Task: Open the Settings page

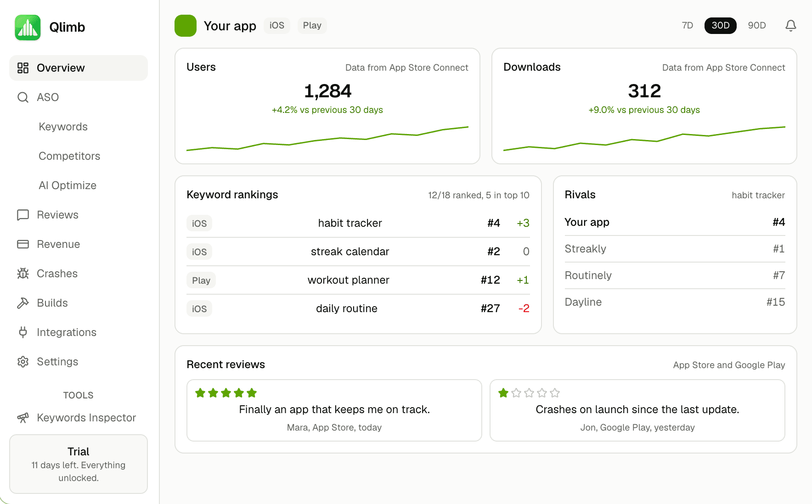Action: 79,362
